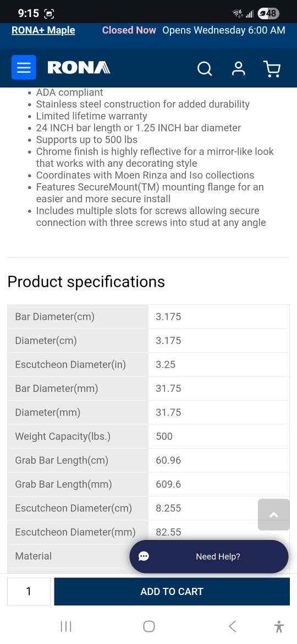Image resolution: width=297 pixels, height=644 pixels.
Task: Tap the chat bubble icon
Action: point(144,556)
